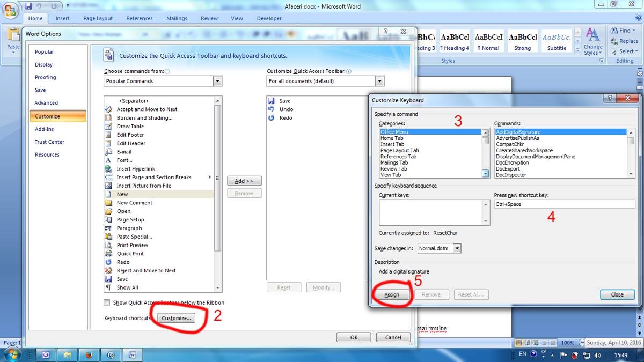Open Firefox from the taskbar
The image size is (644, 362).
[x=89, y=354]
